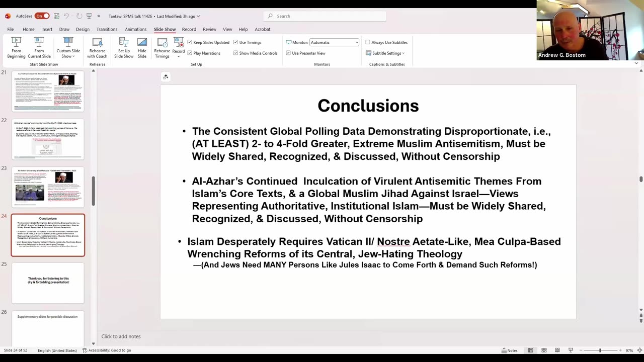
Task: Start slideshow From Beginning
Action: pos(16,48)
